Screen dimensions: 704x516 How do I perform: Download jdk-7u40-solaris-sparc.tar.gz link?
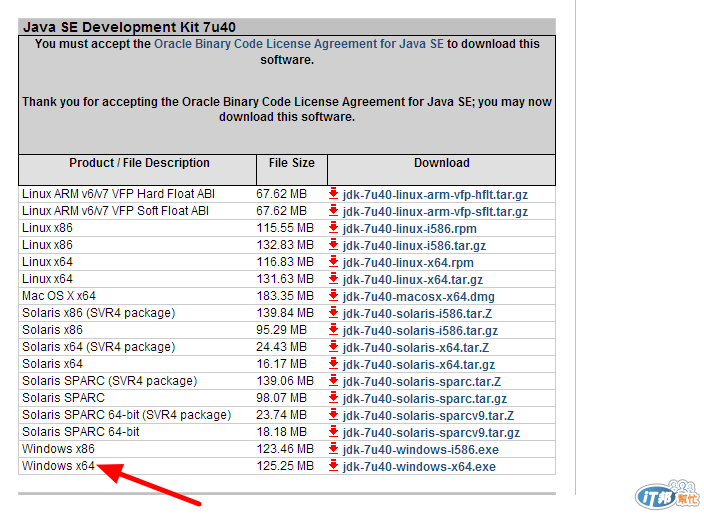[x=425, y=399]
